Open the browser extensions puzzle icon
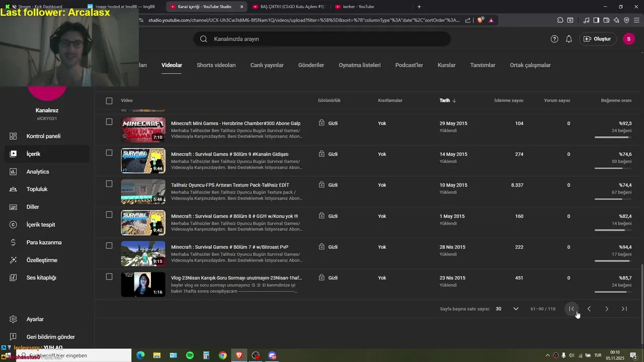 pos(560,20)
